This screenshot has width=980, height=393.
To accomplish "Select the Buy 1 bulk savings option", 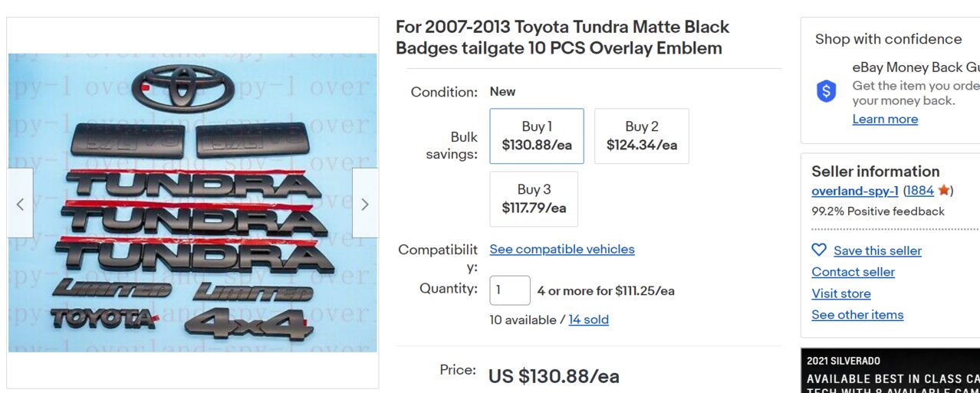I will [537, 136].
